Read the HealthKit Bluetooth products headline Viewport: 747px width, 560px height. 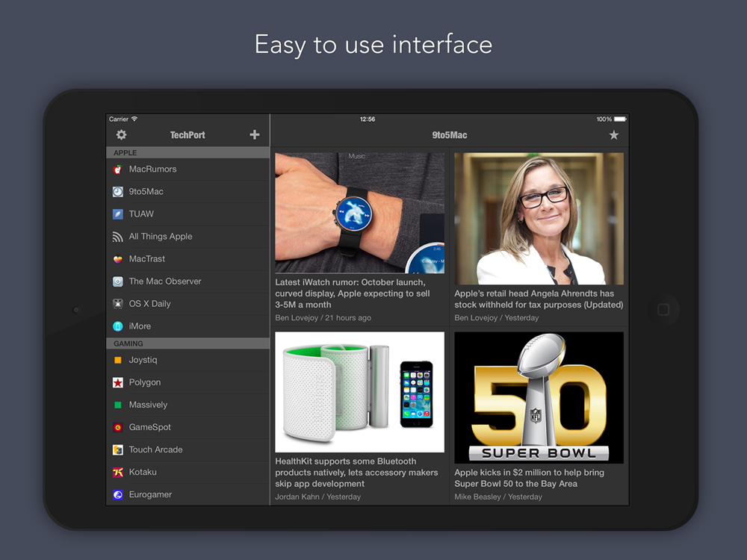click(356, 473)
